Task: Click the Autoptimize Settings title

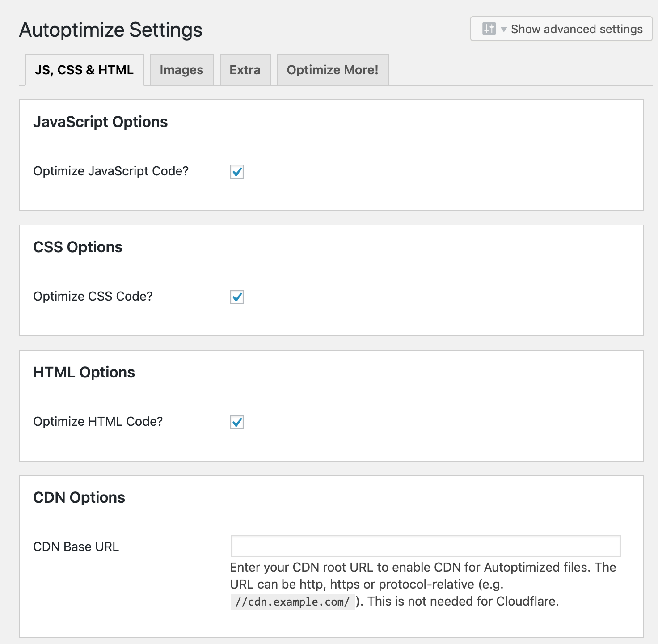Action: (x=111, y=30)
